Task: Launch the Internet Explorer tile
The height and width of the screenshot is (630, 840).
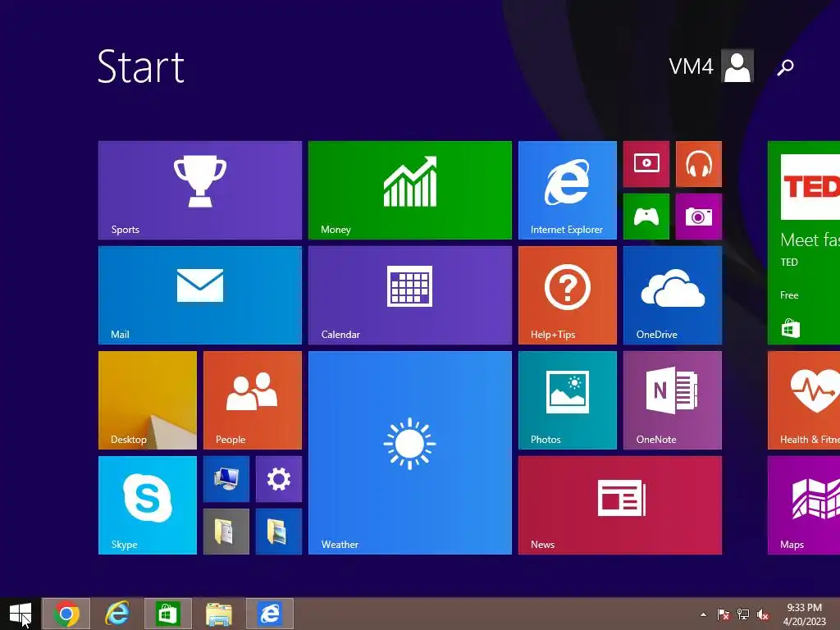Action: coord(568,190)
